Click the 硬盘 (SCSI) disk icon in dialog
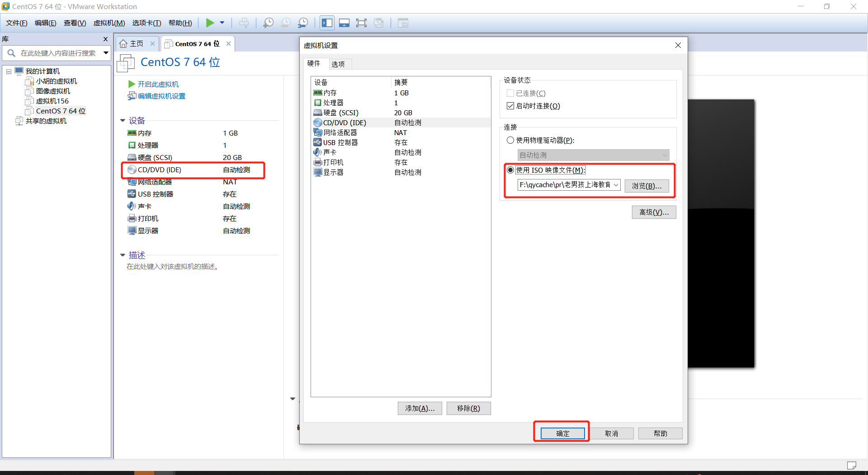This screenshot has width=868, height=475. click(x=318, y=113)
